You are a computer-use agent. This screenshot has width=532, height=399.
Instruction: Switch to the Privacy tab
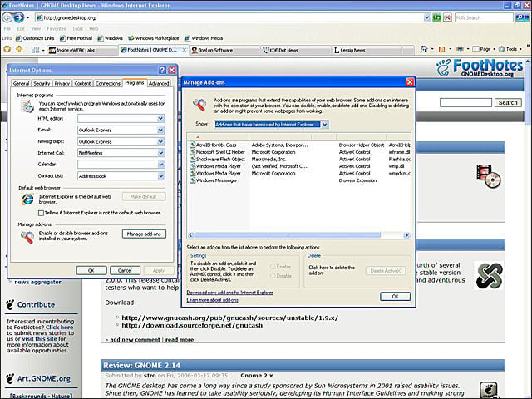pyautogui.click(x=62, y=83)
